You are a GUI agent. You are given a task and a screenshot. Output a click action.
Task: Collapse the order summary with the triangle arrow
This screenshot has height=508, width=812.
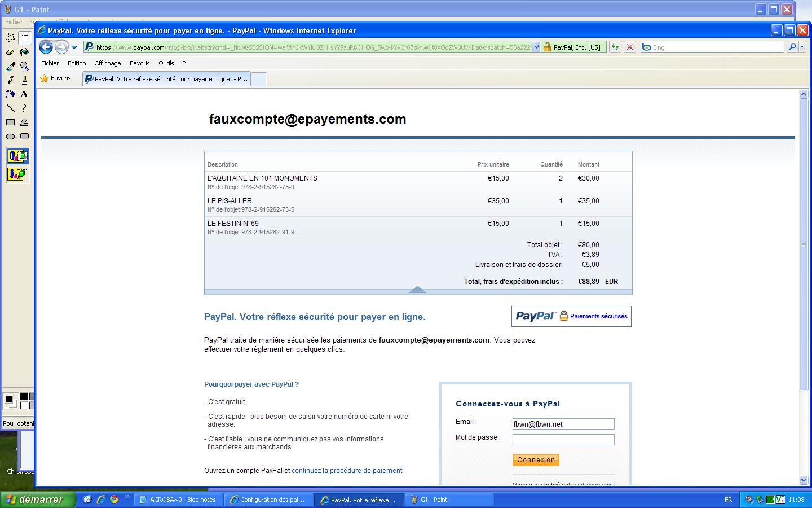pos(417,290)
